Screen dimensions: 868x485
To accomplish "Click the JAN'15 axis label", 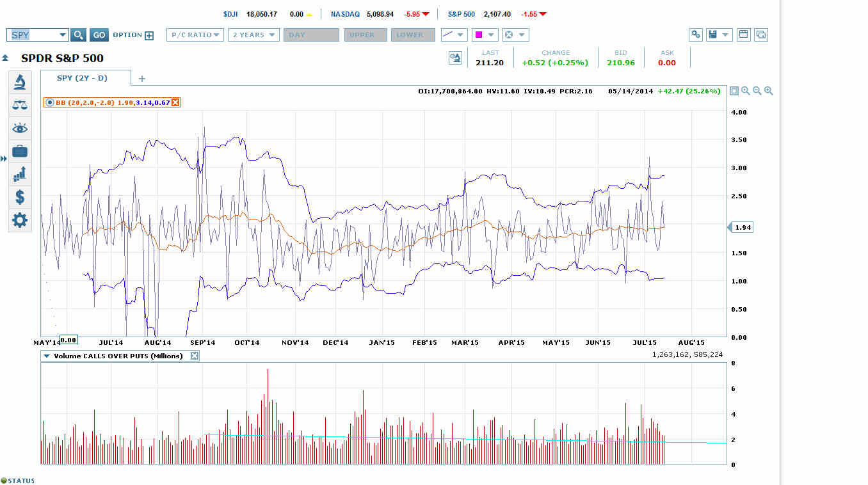I will point(382,342).
